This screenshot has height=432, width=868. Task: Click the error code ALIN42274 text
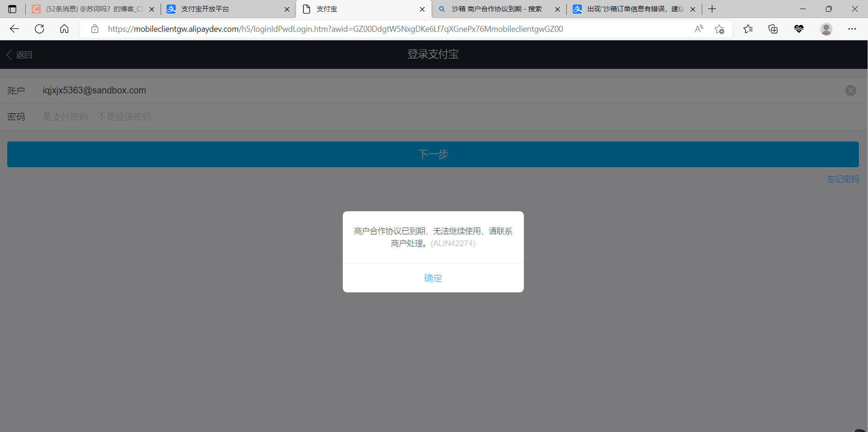453,243
